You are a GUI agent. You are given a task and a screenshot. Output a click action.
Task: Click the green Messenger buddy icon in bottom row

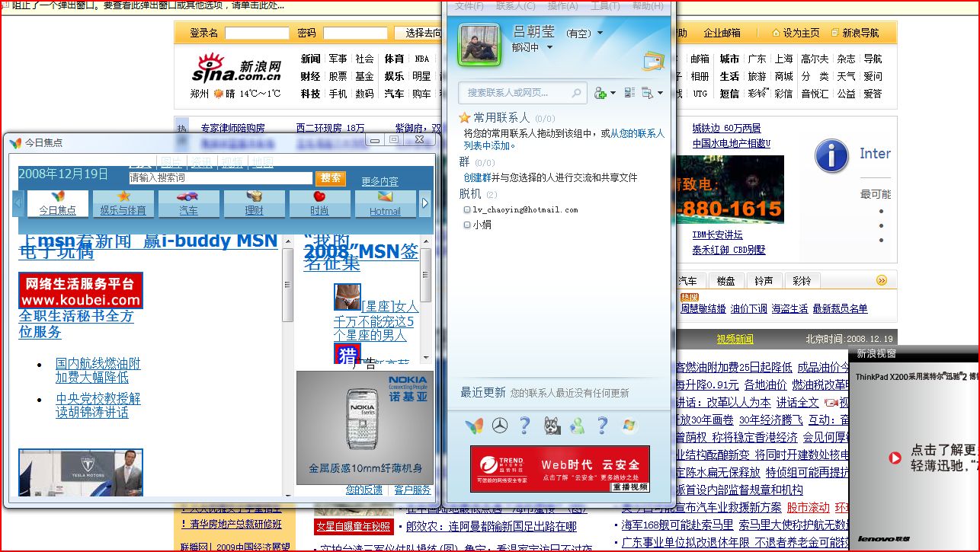click(x=577, y=426)
